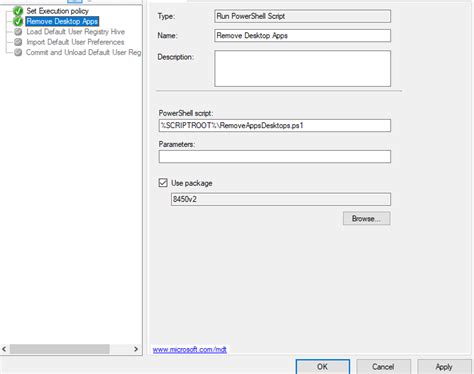Click the empty Parameters field
The height and width of the screenshot is (374, 474).
[275, 157]
